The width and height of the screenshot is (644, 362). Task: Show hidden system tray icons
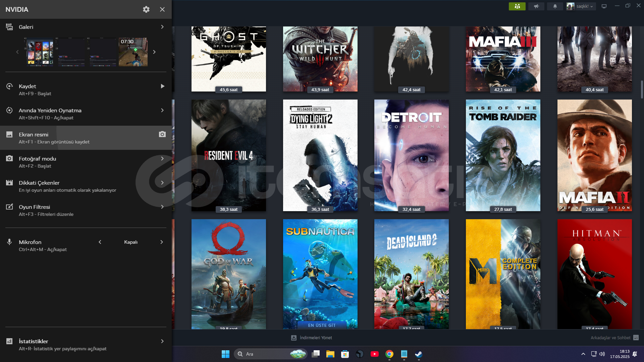click(x=583, y=354)
